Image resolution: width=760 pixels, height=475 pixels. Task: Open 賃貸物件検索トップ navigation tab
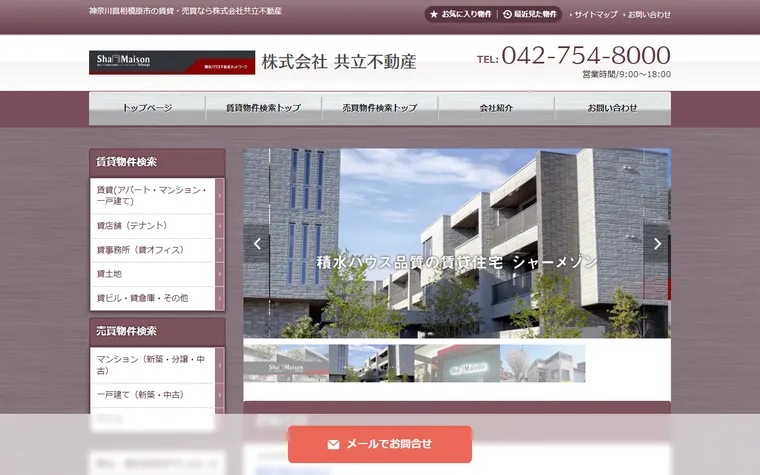coord(264,108)
